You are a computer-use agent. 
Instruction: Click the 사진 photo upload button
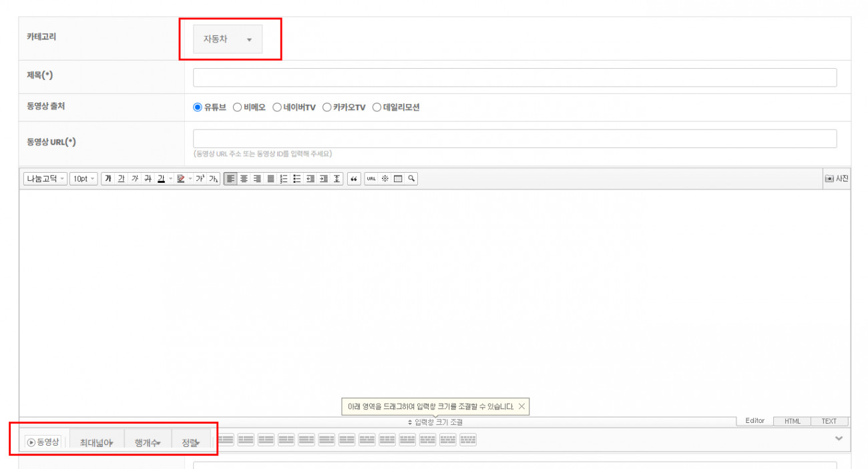(x=837, y=179)
